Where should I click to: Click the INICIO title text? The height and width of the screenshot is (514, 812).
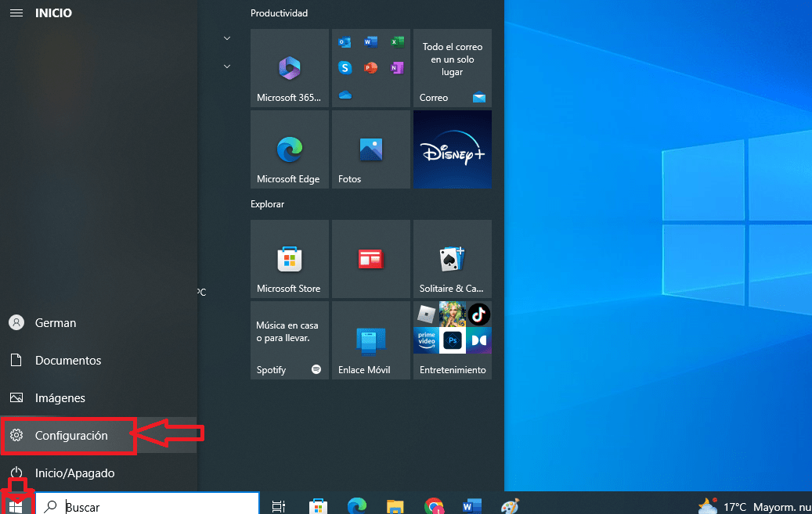(53, 13)
